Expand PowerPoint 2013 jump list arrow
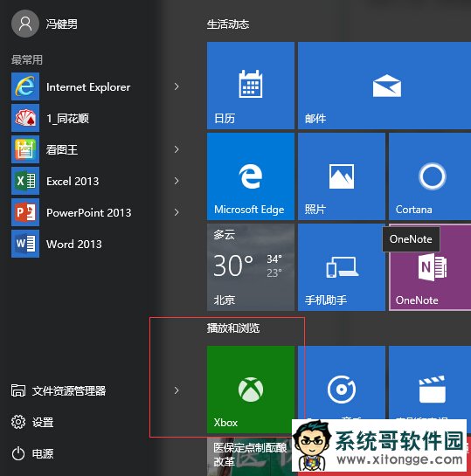Image resolution: width=471 pixels, height=476 pixels. pyautogui.click(x=177, y=212)
